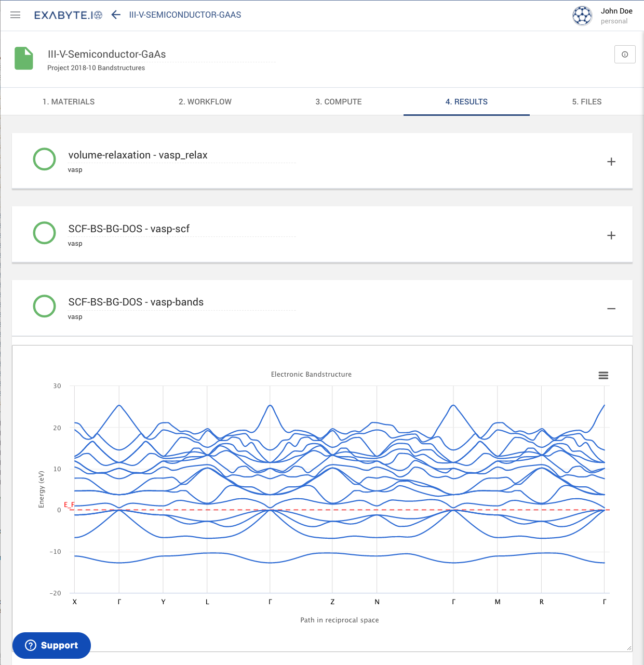The height and width of the screenshot is (665, 644).
Task: Click the Exabyte.io logo
Action: pos(68,15)
